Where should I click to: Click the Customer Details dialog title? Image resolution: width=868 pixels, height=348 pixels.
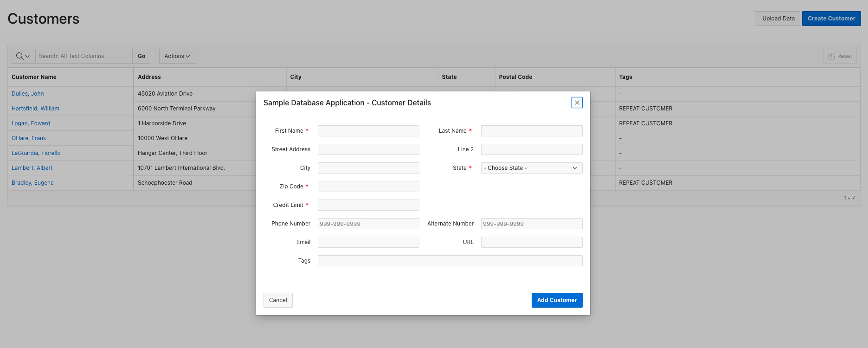point(347,103)
